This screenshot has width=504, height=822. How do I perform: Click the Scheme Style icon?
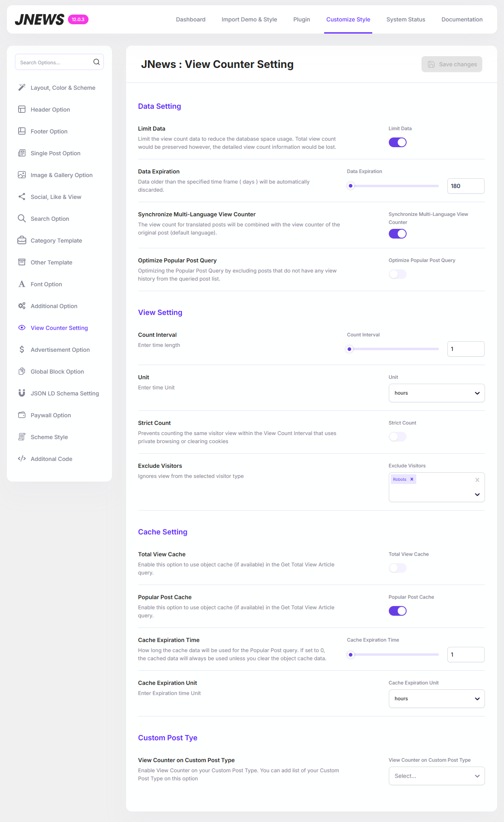click(22, 437)
